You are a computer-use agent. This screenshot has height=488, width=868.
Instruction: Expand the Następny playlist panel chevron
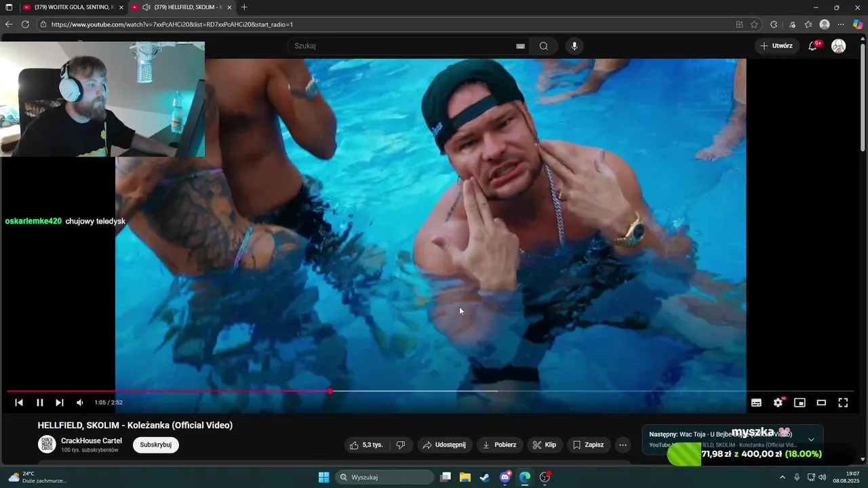[811, 439]
